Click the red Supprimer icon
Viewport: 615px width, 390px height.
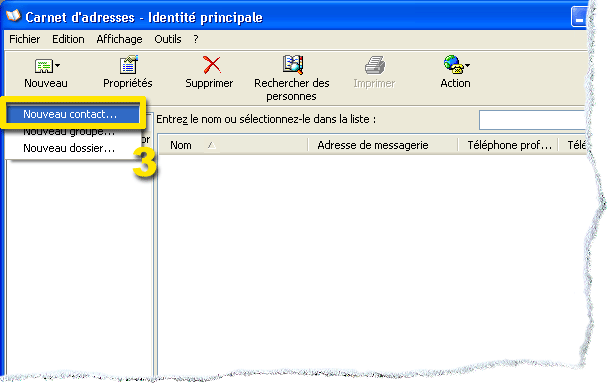tap(212, 65)
